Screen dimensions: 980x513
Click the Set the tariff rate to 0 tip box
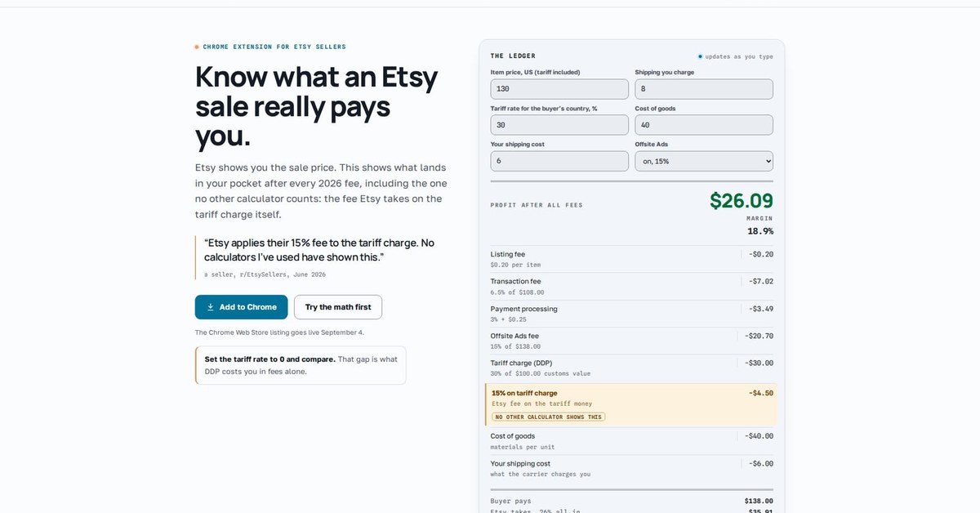301,365
